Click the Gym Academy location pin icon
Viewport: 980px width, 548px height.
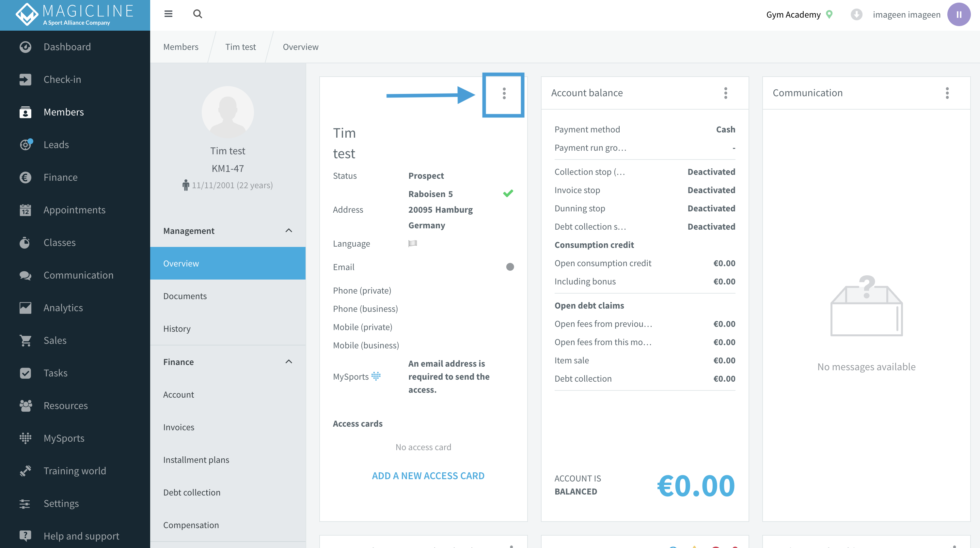pyautogui.click(x=830, y=14)
